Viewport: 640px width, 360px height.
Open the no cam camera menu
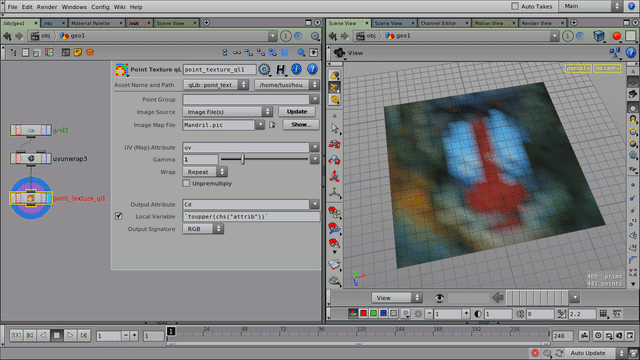607,68
